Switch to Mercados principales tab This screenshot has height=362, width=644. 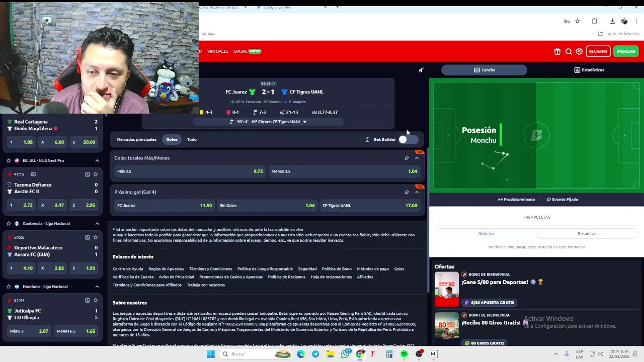click(136, 139)
